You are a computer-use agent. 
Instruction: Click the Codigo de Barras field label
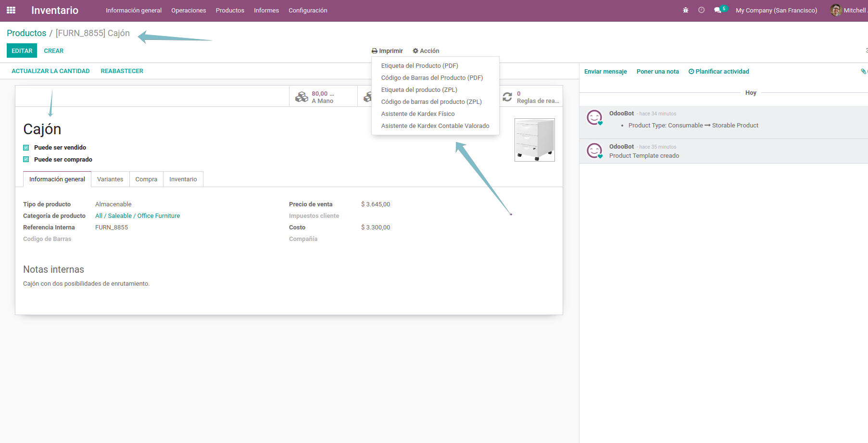coord(47,239)
